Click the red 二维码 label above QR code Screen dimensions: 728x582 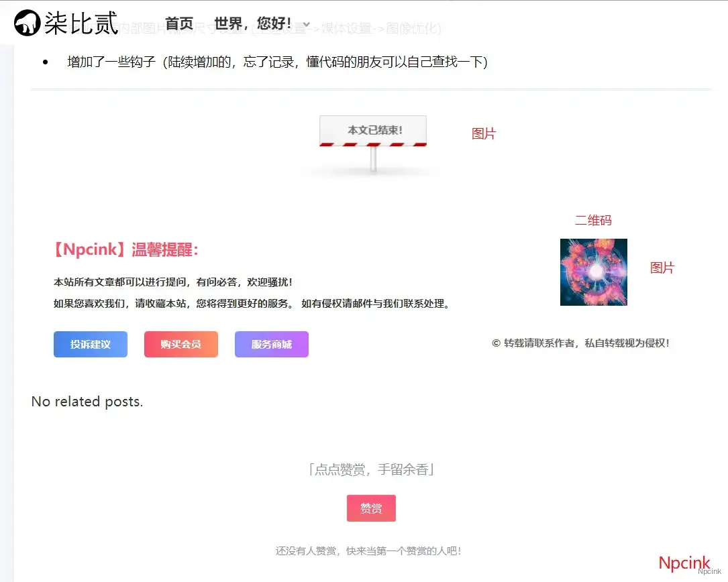tap(593, 221)
